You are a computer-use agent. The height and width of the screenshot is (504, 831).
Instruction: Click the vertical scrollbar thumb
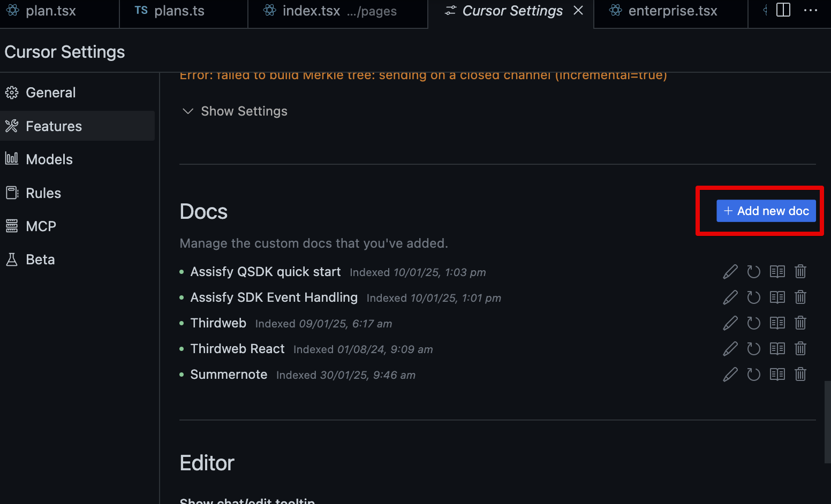tap(827, 422)
